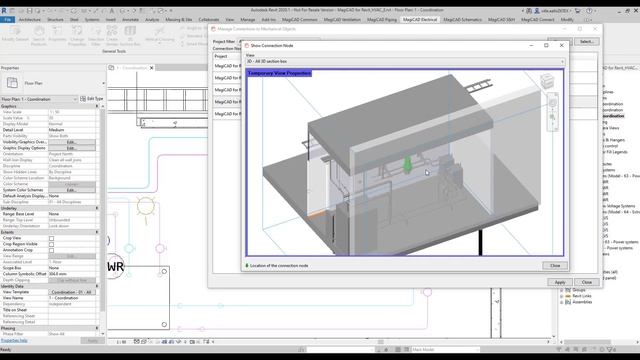Click the View Name field 1 - Coordination
The width and height of the screenshot is (640, 360).
pos(72,298)
